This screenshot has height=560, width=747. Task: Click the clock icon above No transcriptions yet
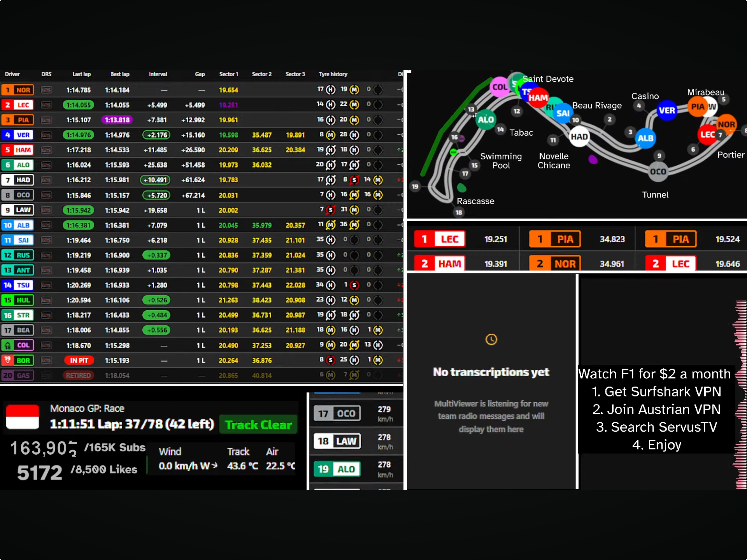click(x=491, y=339)
